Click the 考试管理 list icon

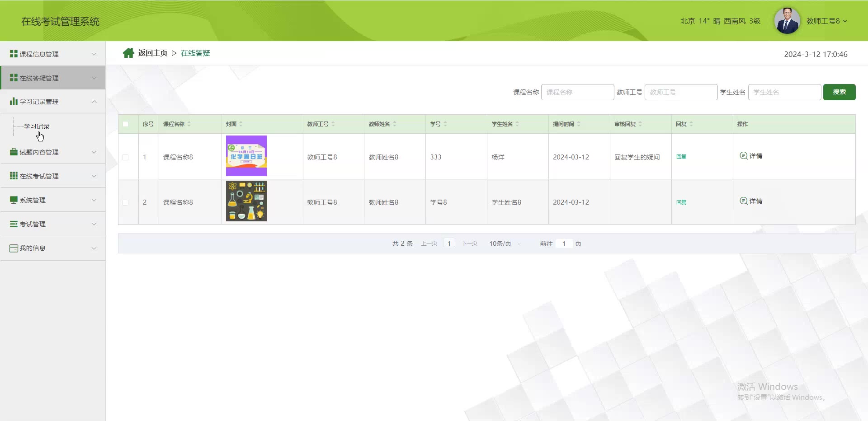click(14, 224)
